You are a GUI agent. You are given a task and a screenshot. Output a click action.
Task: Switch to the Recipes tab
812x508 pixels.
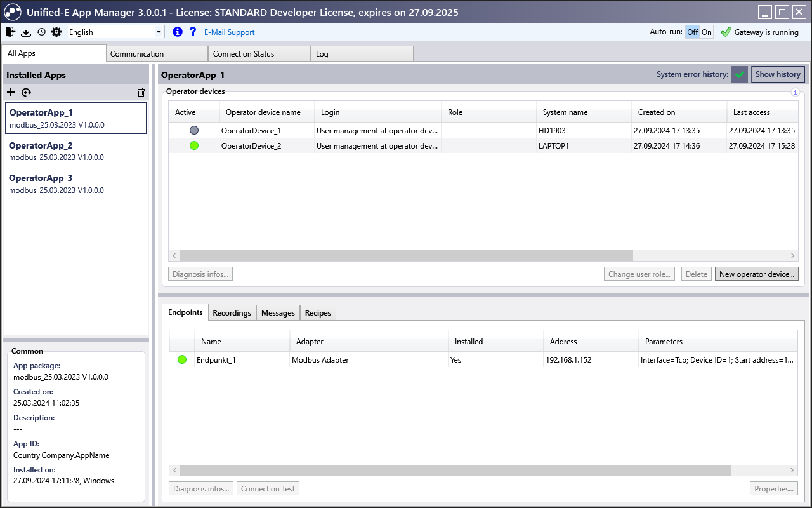click(x=318, y=313)
